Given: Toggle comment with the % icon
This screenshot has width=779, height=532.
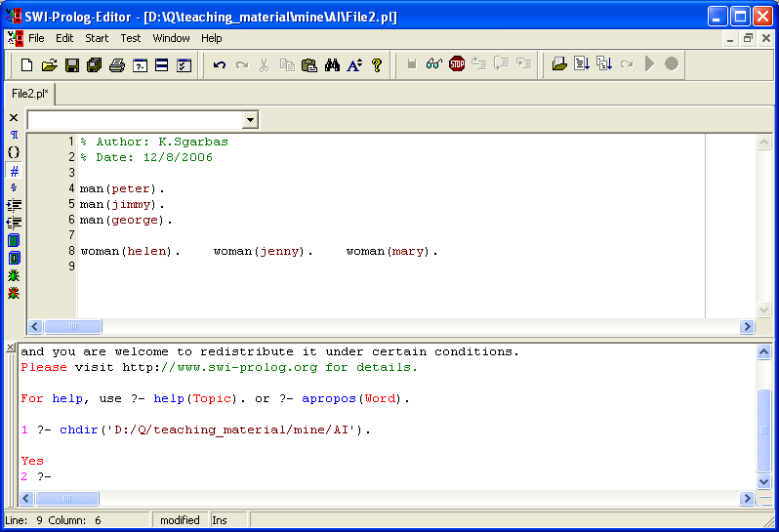Looking at the screenshot, I should 14,187.
